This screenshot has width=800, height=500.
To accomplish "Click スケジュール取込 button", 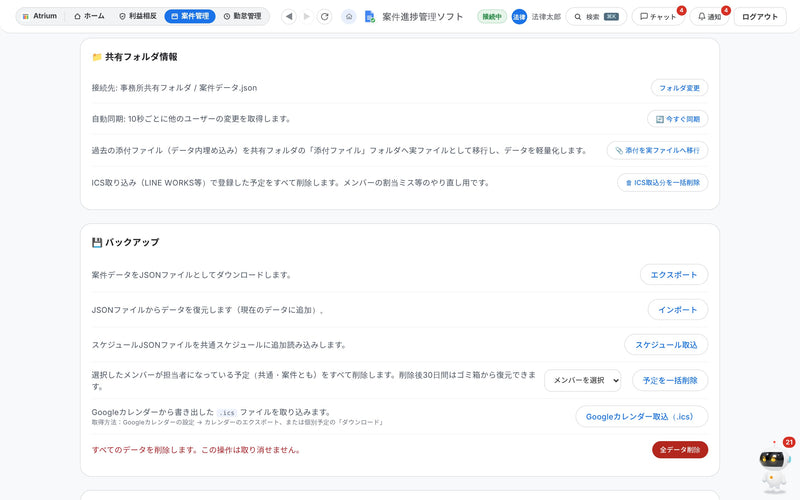I will pos(666,345).
